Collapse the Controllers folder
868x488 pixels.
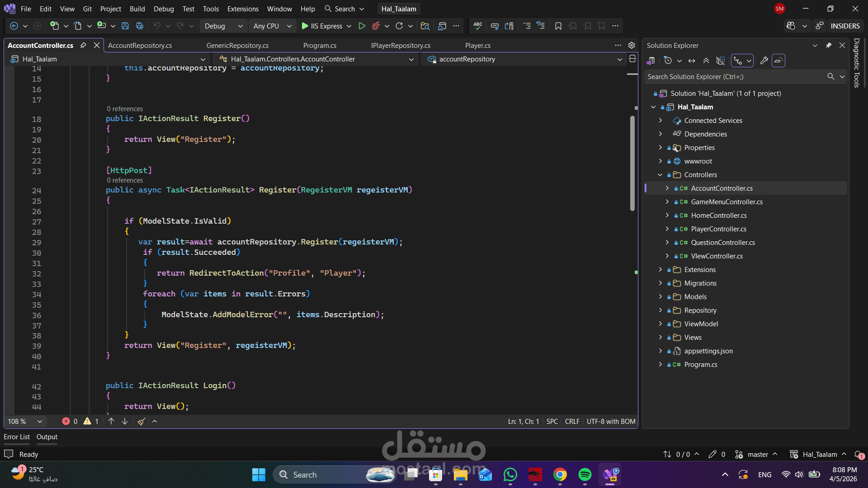tap(660, 175)
